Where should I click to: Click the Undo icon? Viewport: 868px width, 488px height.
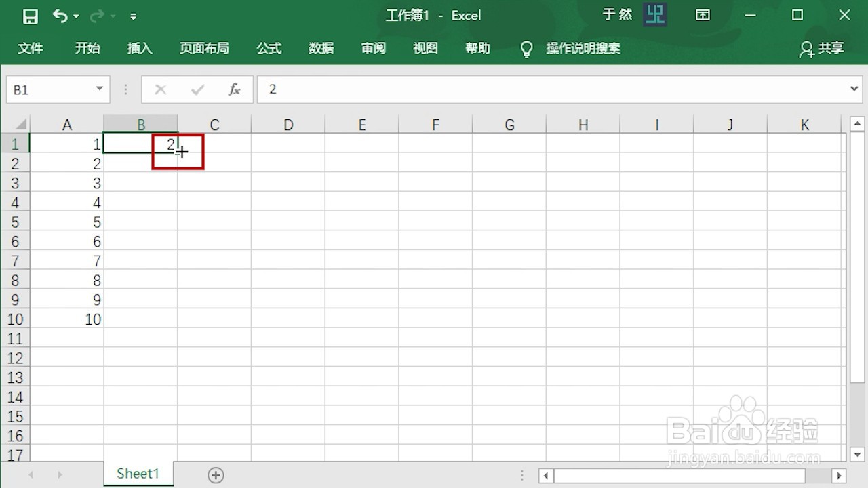[60, 15]
